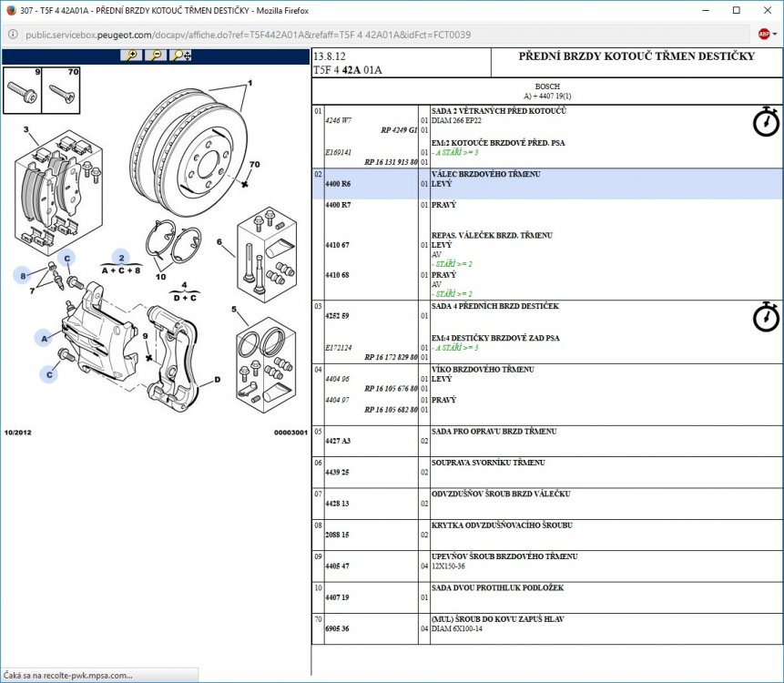
Task: Click SADA DVOU PROTIHLUK PODLOŽEK text
Action: click(x=497, y=587)
